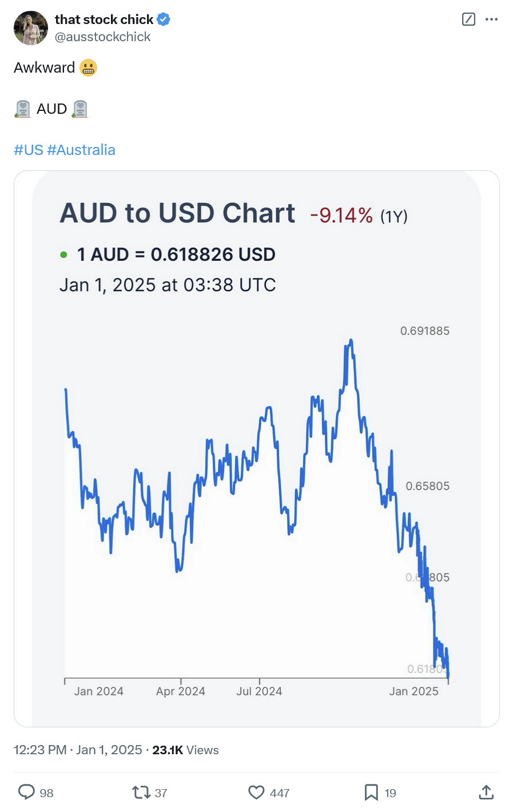
Task: View the 23.1K Views analytics
Action: (185, 750)
